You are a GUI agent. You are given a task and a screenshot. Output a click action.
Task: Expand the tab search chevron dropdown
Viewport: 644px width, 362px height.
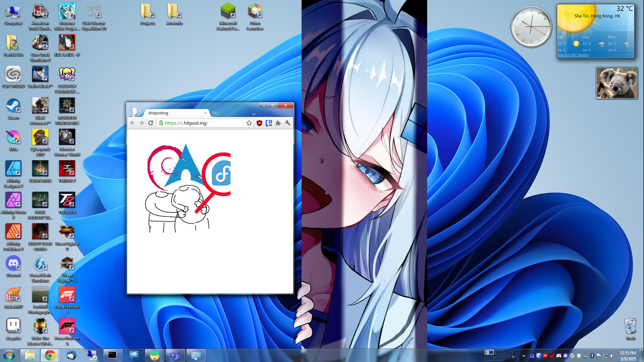point(254,114)
